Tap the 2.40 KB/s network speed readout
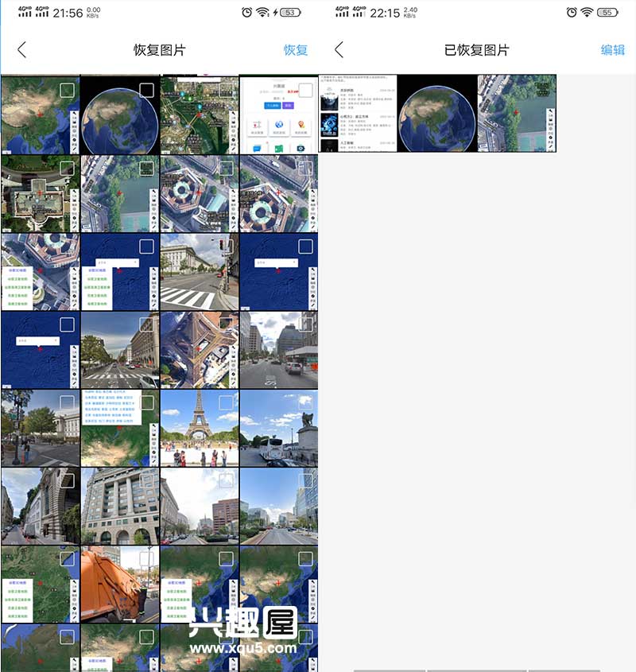The image size is (636, 672). pos(410,13)
